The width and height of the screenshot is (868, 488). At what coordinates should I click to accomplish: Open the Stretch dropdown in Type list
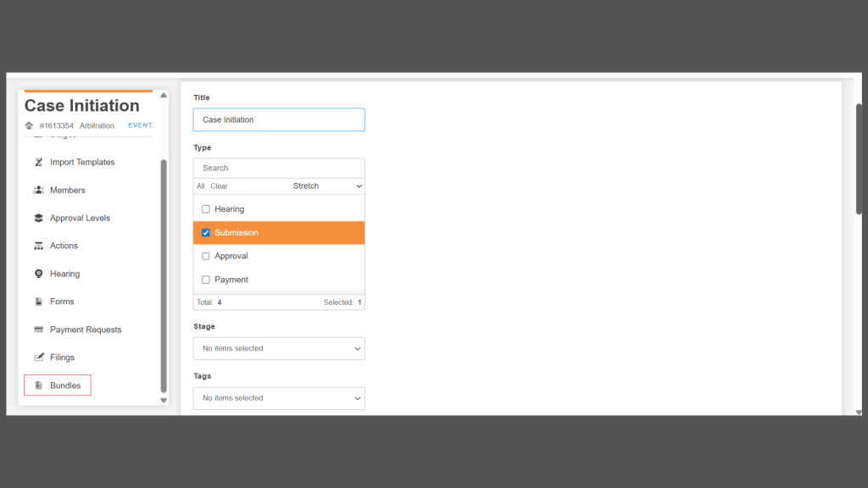point(326,186)
